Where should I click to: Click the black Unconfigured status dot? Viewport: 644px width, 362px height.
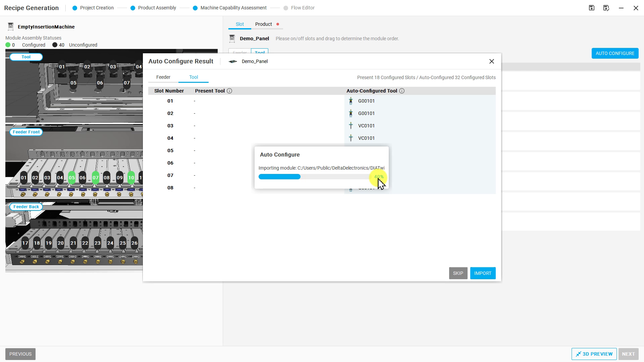coord(55,45)
